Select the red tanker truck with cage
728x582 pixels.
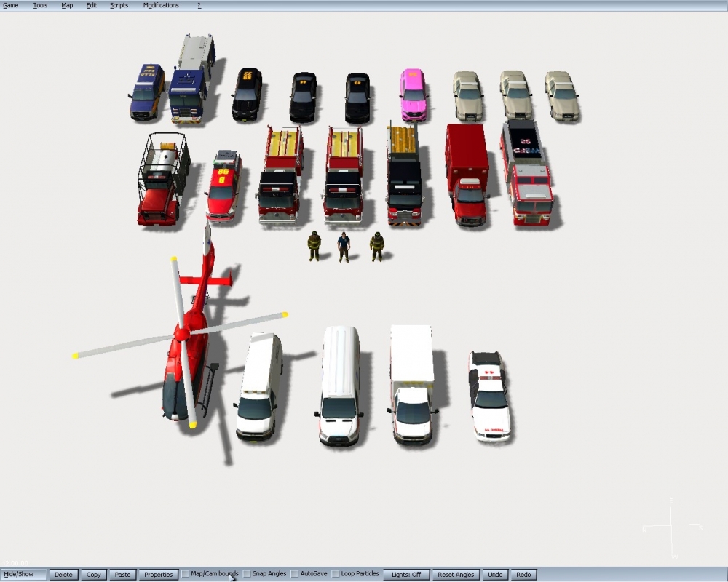[x=162, y=179]
